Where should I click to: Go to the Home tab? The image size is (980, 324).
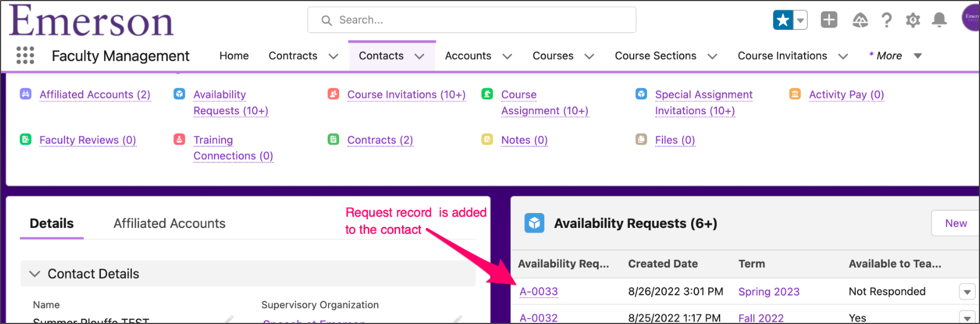pos(234,56)
